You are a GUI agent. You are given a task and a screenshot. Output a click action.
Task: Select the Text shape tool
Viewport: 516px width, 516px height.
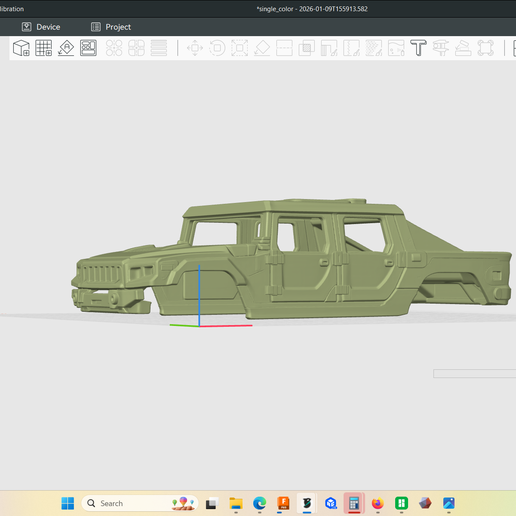418,48
